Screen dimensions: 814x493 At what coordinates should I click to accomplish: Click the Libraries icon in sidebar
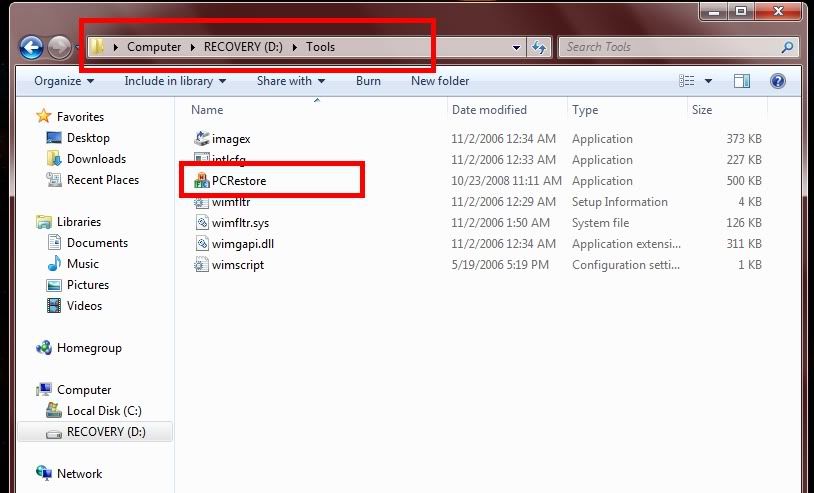coord(44,222)
